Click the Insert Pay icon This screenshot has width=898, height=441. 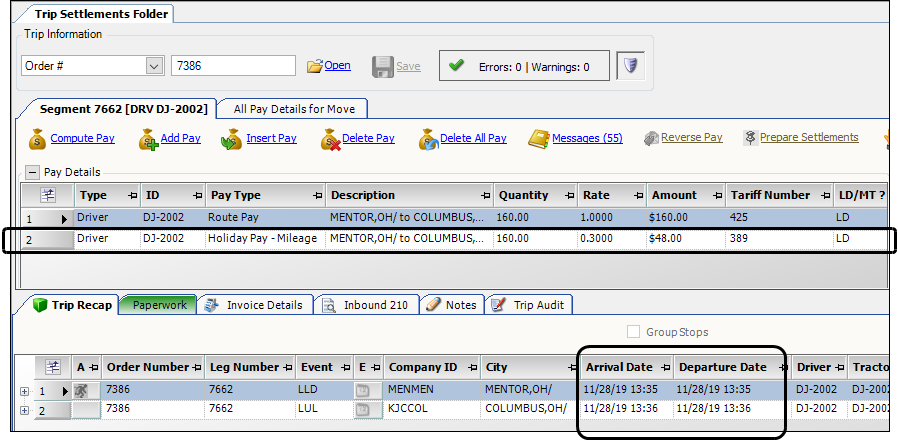click(x=232, y=139)
